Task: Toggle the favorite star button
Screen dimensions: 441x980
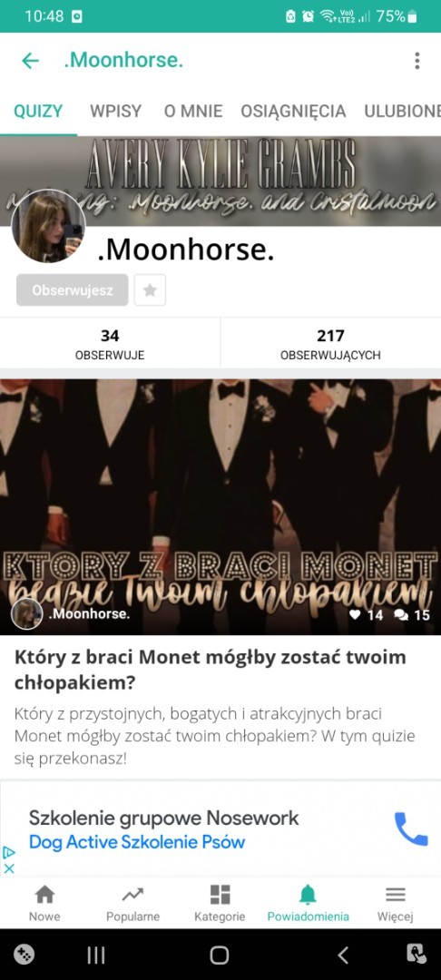Action: [x=150, y=290]
